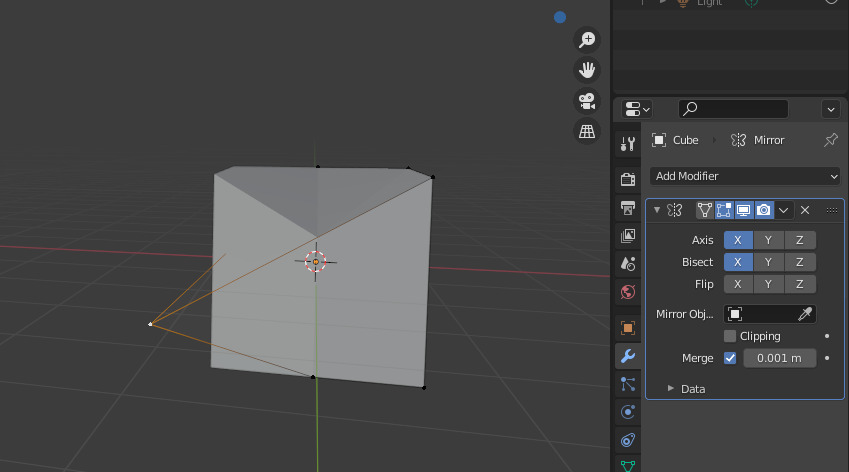849x472 pixels.
Task: Open the Physics properties tab
Action: (628, 412)
